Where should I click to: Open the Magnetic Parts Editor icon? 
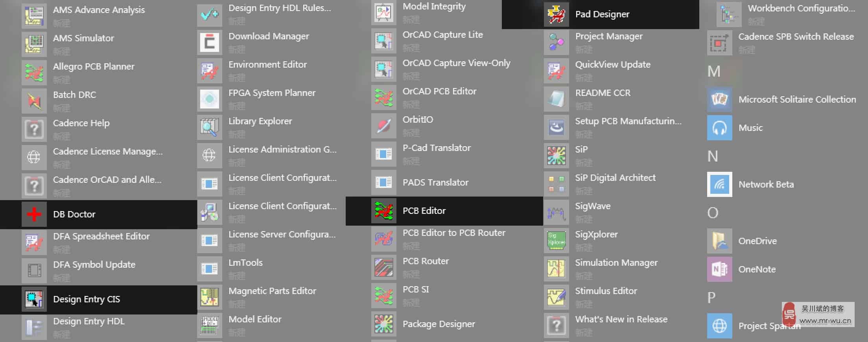[209, 297]
